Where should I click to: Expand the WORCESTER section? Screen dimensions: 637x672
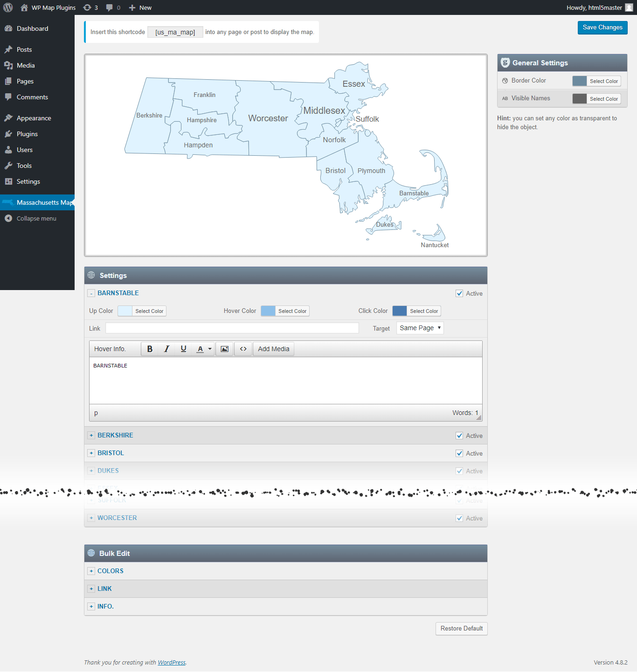click(x=91, y=518)
